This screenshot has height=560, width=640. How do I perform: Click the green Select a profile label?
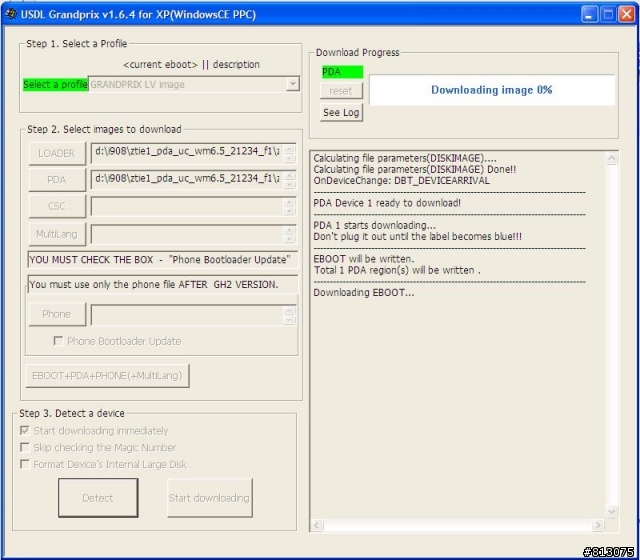pyautogui.click(x=56, y=84)
